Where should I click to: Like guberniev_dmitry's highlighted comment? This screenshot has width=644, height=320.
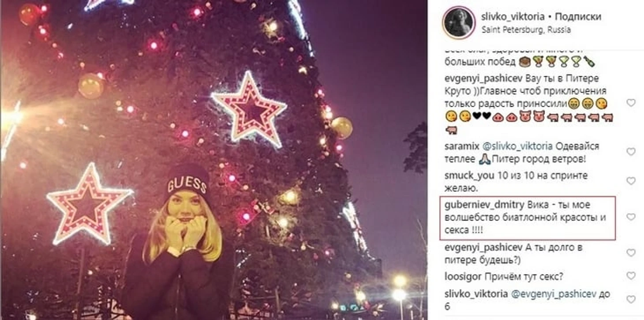tap(631, 217)
